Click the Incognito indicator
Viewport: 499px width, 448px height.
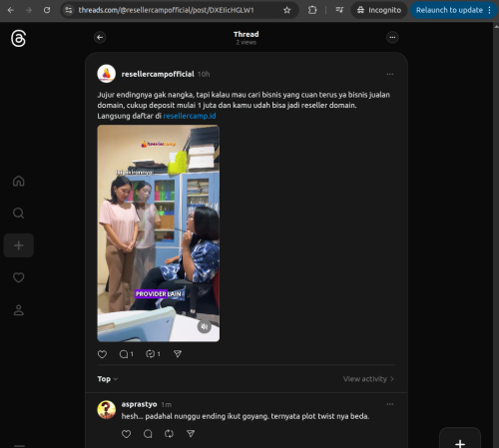(x=379, y=10)
